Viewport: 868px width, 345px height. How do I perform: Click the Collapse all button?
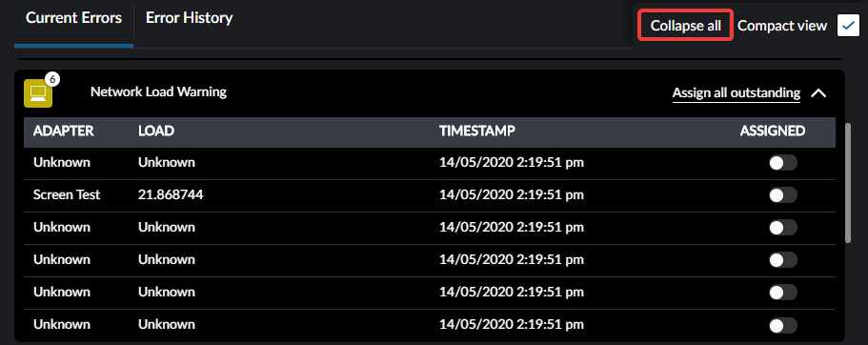(686, 26)
